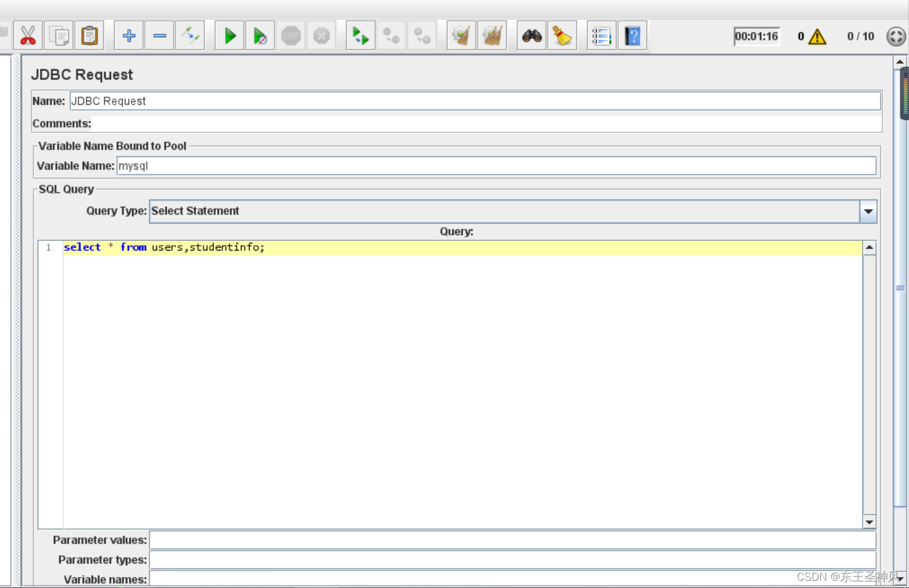Toggle log viewer via warning triangle
This screenshot has height=588, width=909.
(817, 37)
